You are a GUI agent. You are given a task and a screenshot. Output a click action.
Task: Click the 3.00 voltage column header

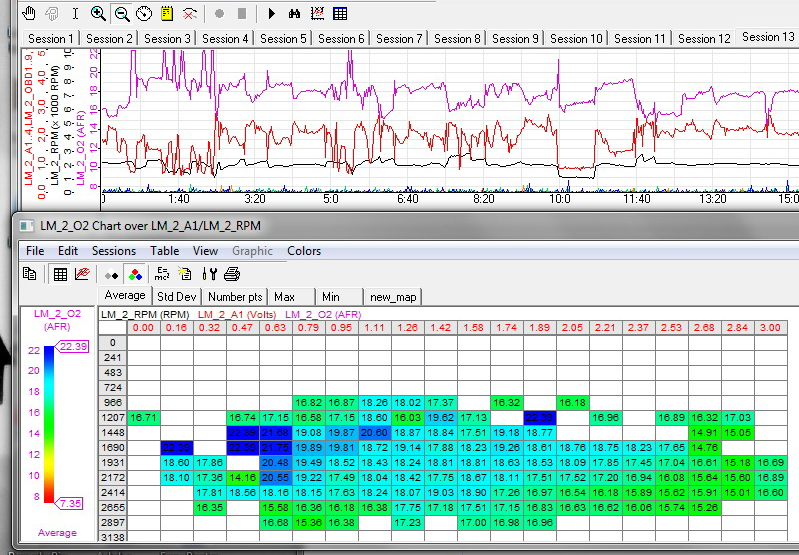pos(770,328)
